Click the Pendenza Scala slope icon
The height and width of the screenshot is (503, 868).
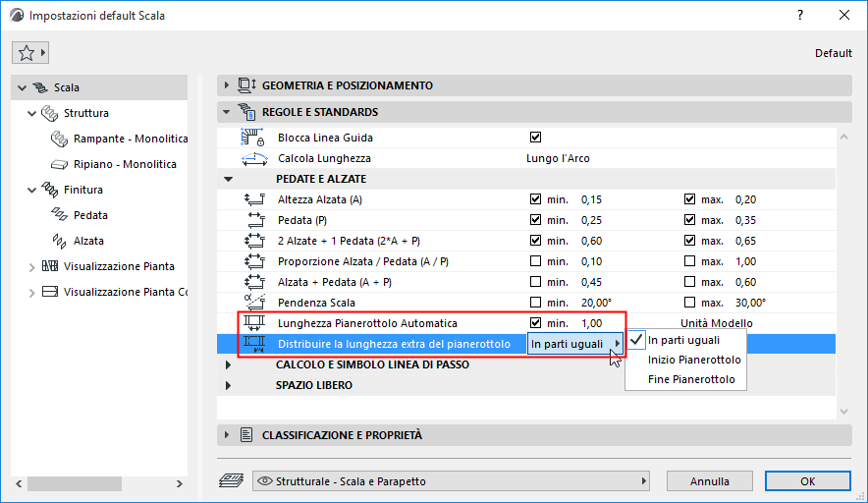click(254, 302)
